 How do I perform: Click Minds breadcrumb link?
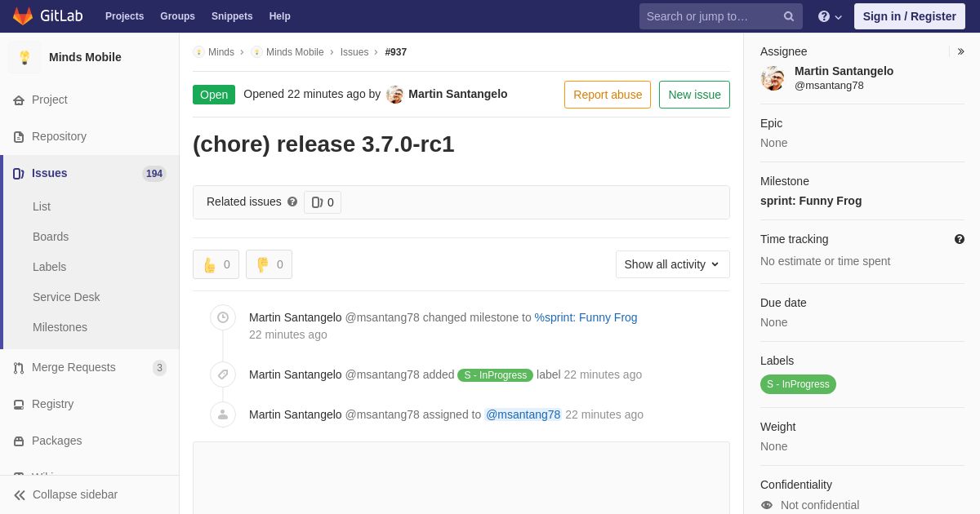221,52
